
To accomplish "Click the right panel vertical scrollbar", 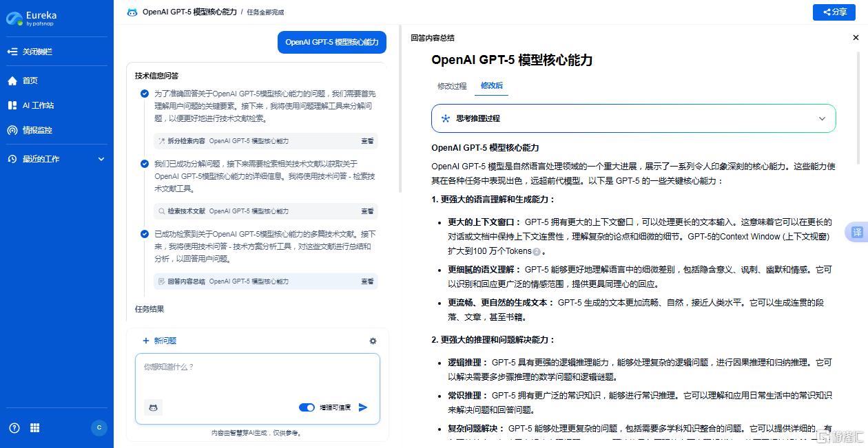I will tap(858, 109).
